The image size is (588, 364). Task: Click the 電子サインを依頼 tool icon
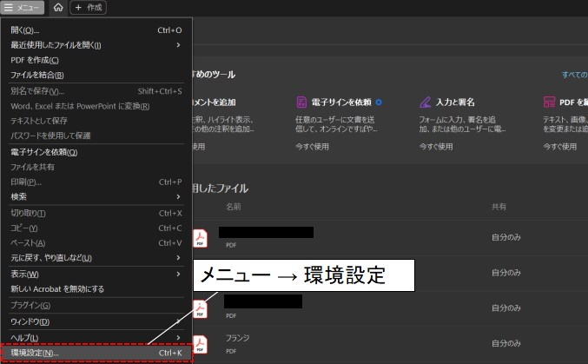tap(301, 102)
